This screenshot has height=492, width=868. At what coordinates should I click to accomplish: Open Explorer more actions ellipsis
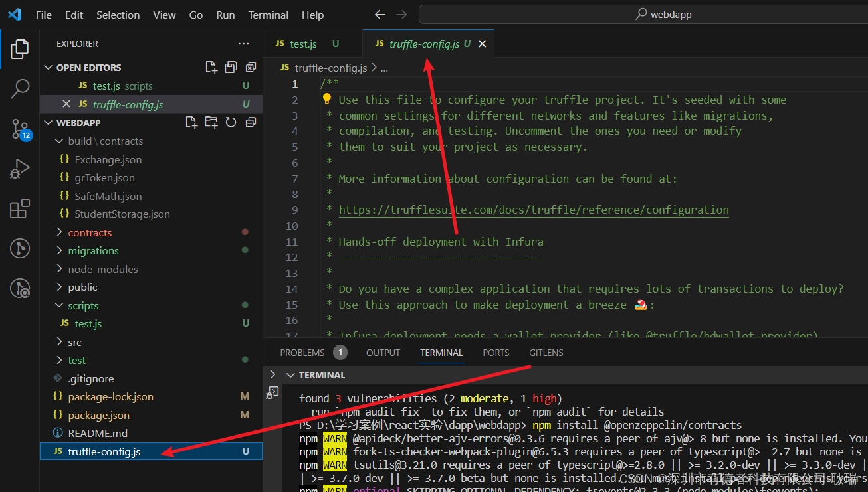tap(244, 44)
